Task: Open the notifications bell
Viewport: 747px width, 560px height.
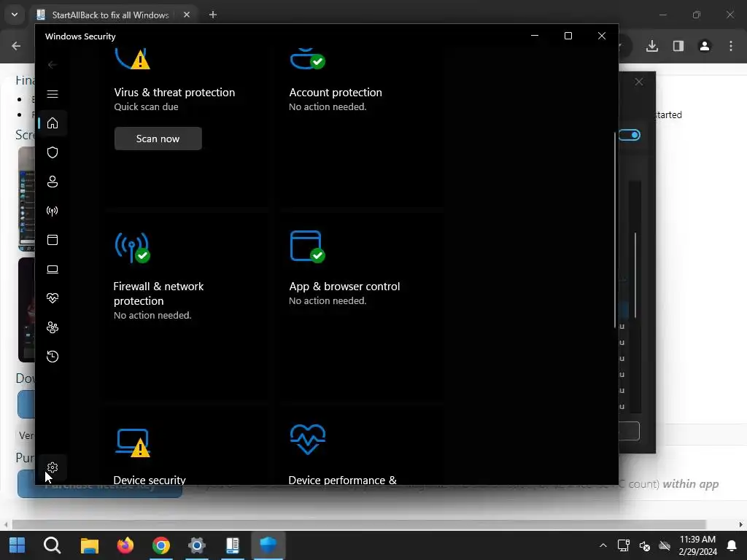Action: coord(732,545)
